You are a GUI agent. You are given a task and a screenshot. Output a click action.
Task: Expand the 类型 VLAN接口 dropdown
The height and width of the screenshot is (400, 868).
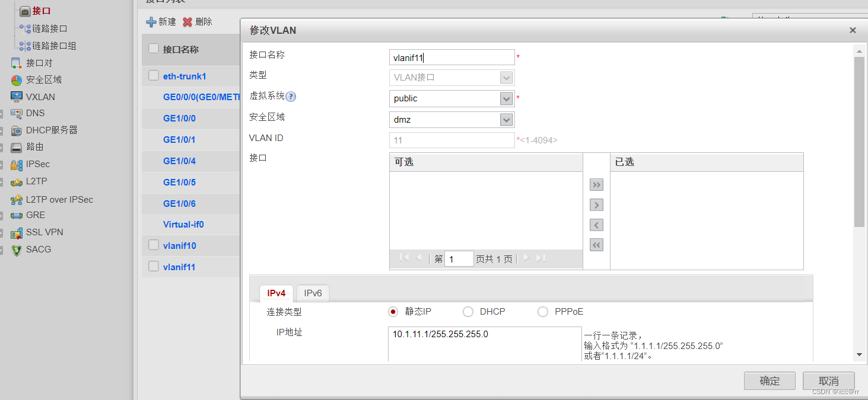pyautogui.click(x=506, y=78)
